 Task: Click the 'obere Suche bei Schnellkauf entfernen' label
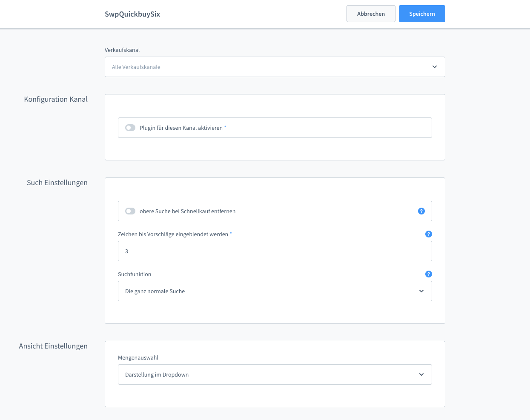[x=187, y=211]
